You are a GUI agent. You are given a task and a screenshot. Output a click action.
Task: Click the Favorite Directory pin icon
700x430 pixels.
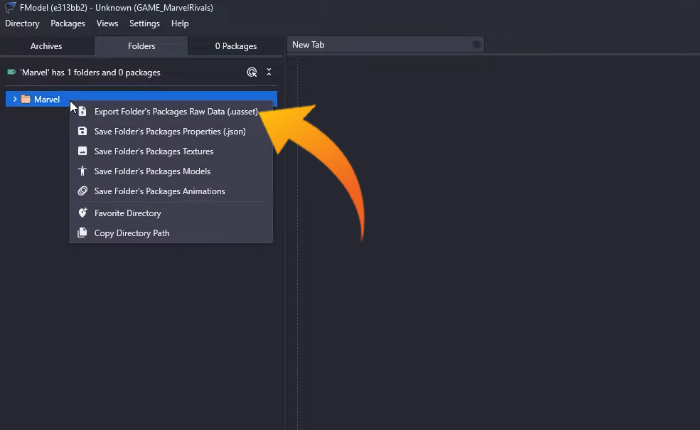(83, 213)
